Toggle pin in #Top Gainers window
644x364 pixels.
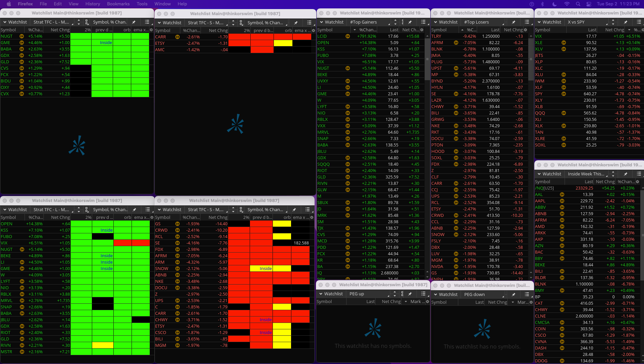(x=410, y=22)
